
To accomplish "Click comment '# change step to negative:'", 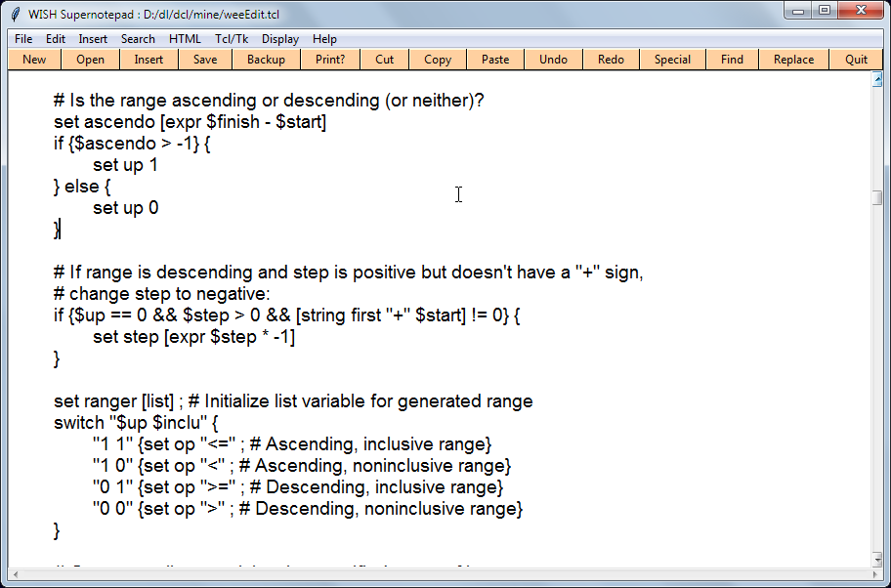I will (162, 294).
